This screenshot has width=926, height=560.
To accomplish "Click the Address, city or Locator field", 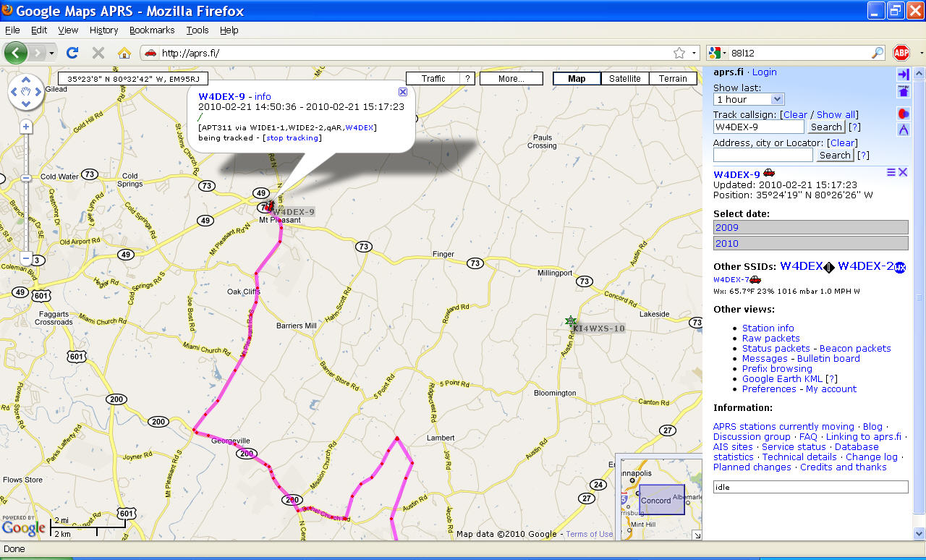I will [x=763, y=155].
